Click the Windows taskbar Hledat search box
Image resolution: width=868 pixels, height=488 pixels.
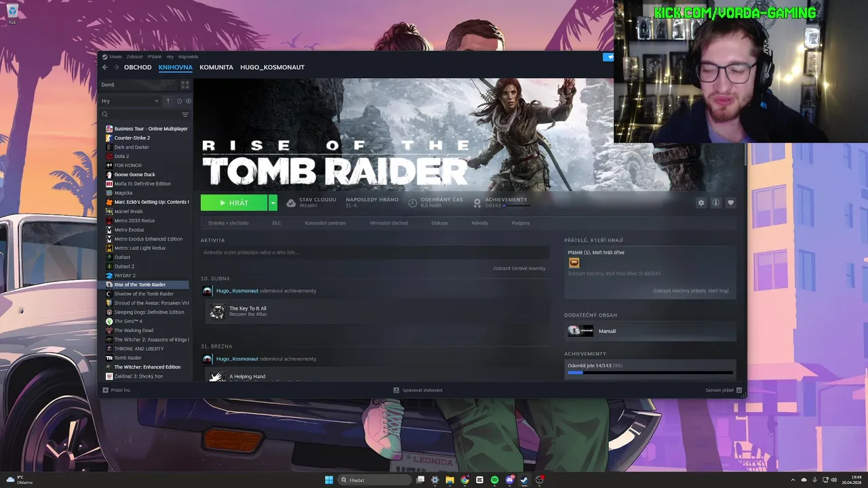[375, 480]
